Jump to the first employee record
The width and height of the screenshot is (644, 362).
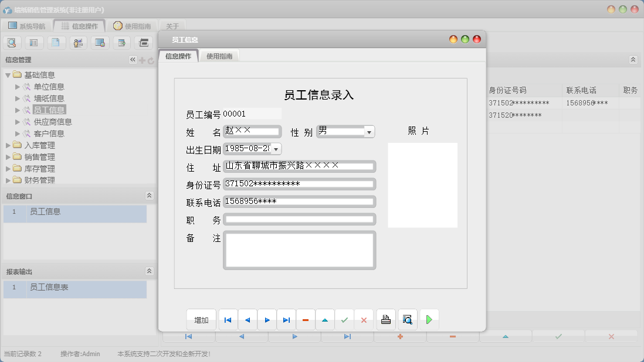(228, 319)
